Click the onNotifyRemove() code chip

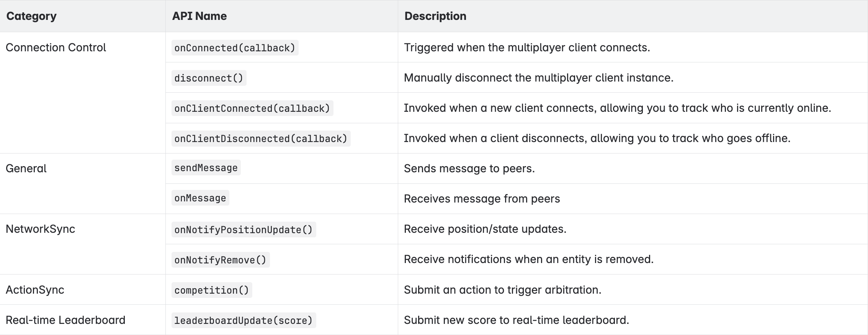(220, 260)
